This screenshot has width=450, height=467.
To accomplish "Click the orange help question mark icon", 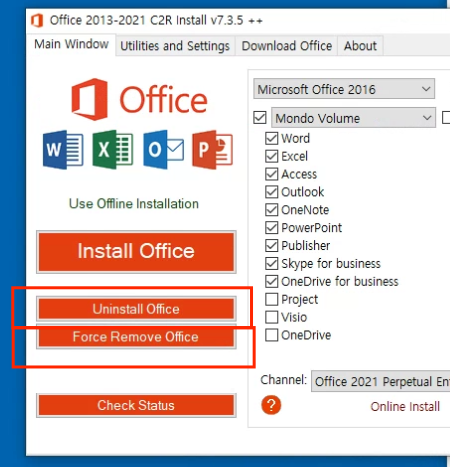I will click(x=271, y=405).
